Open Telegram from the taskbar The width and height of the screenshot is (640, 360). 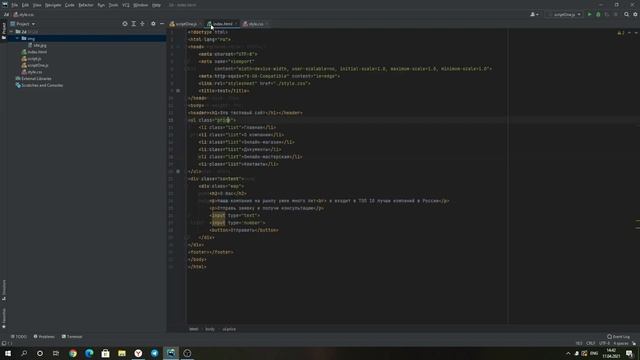click(154, 353)
